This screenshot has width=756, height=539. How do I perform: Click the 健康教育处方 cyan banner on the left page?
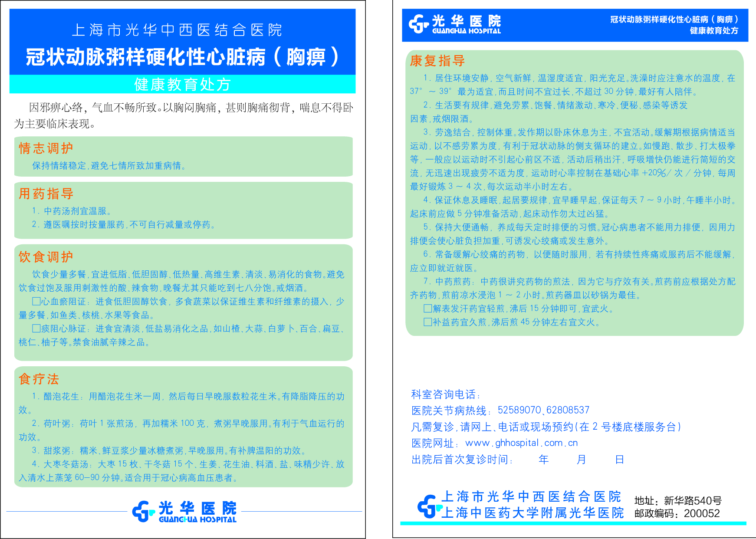[x=182, y=84]
